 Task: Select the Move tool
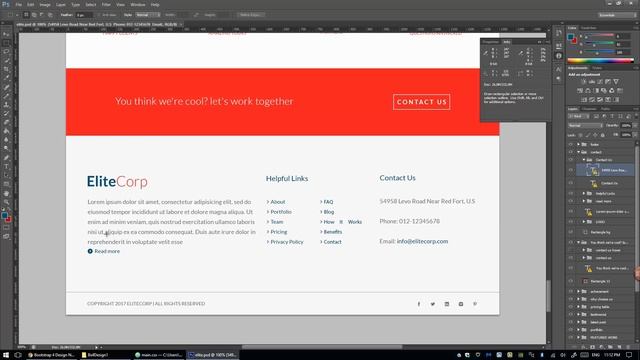coord(6,34)
